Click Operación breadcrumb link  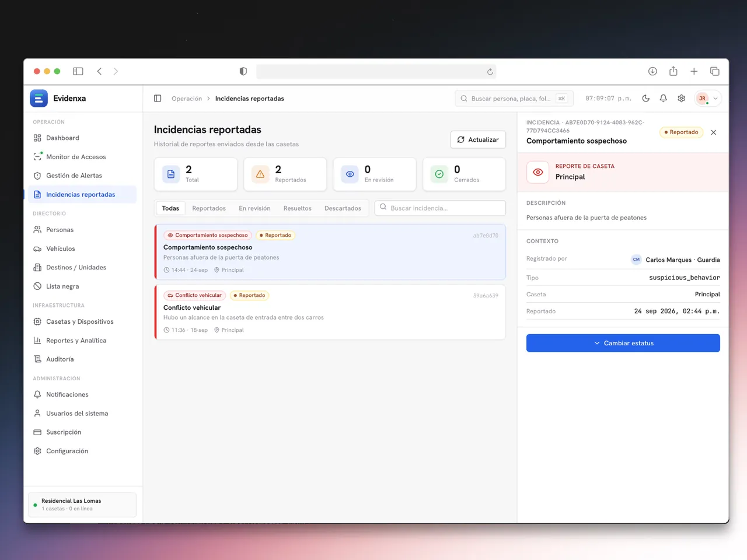[x=187, y=99]
